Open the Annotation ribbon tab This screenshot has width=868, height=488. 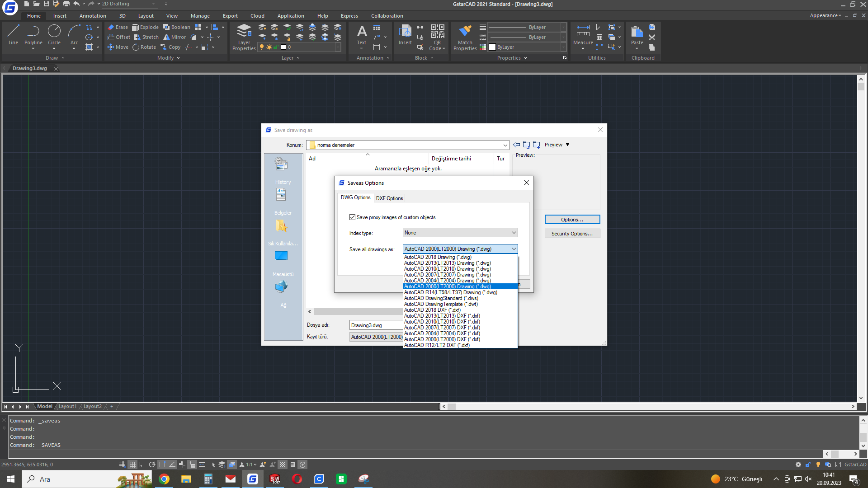click(x=93, y=16)
